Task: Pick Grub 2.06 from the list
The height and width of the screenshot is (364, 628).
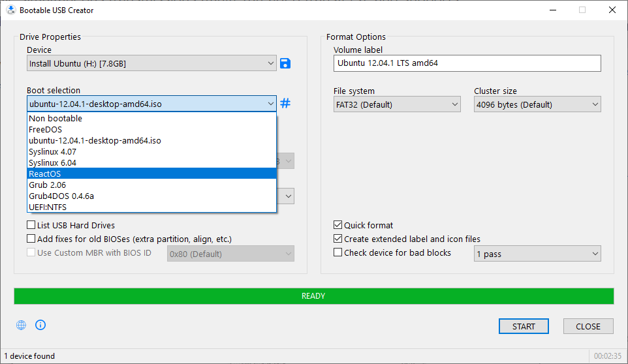Action: pyautogui.click(x=151, y=185)
